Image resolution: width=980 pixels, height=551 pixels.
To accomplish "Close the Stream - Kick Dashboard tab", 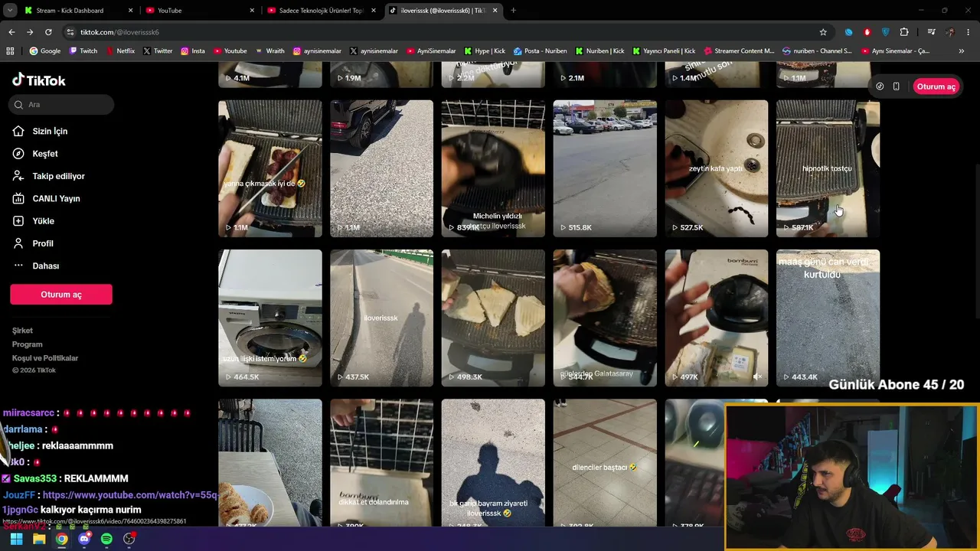I will click(x=130, y=11).
